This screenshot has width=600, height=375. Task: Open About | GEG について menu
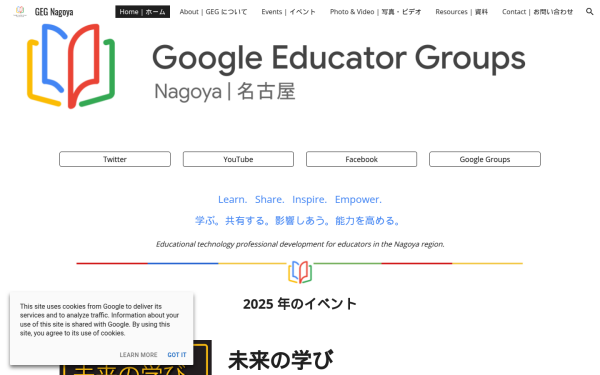[213, 12]
